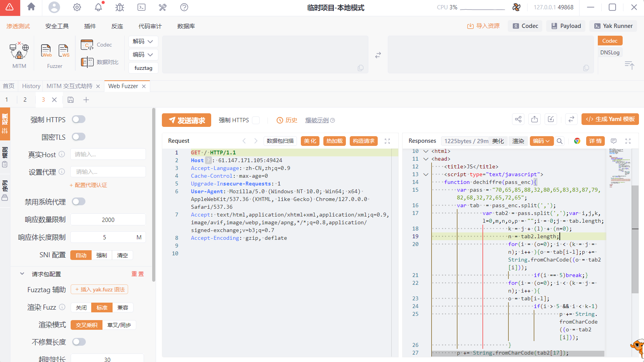
Task: Click the 生成 Yaml 模板 button
Action: click(610, 119)
